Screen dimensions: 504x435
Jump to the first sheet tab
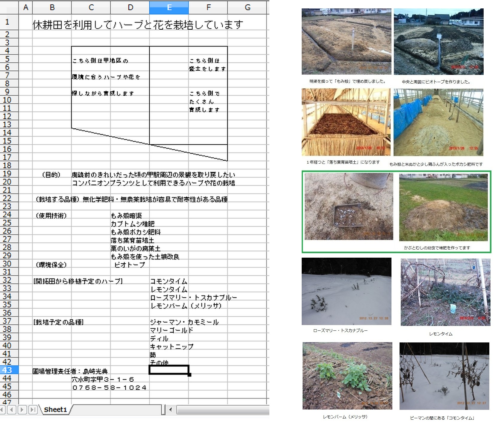[2, 409]
